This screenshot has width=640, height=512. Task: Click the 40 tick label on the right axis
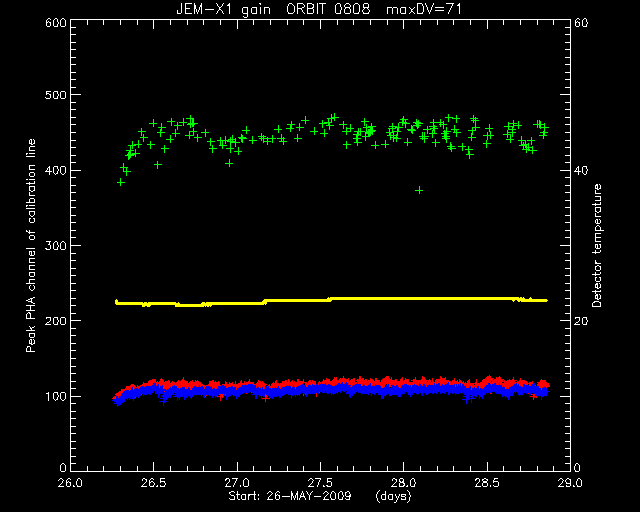coord(581,170)
